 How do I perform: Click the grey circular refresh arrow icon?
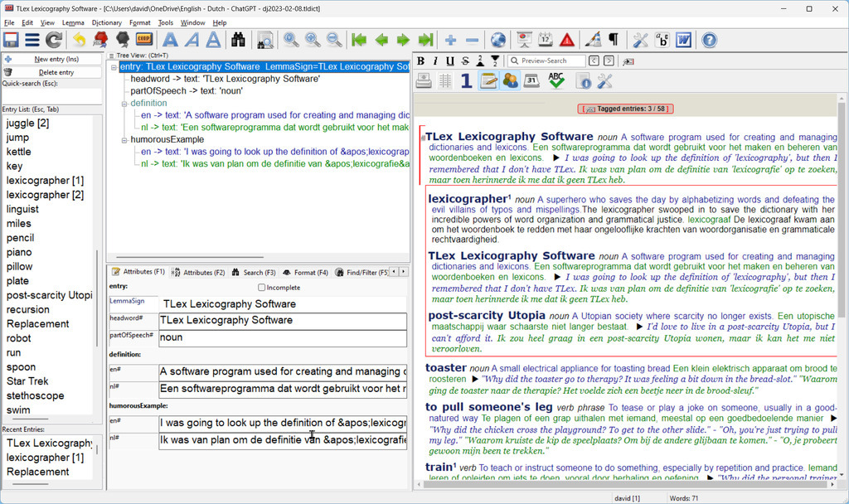coord(54,40)
